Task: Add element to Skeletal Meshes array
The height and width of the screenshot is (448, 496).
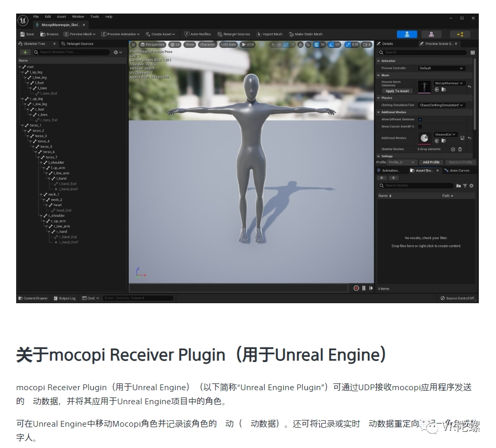Action: (x=453, y=150)
